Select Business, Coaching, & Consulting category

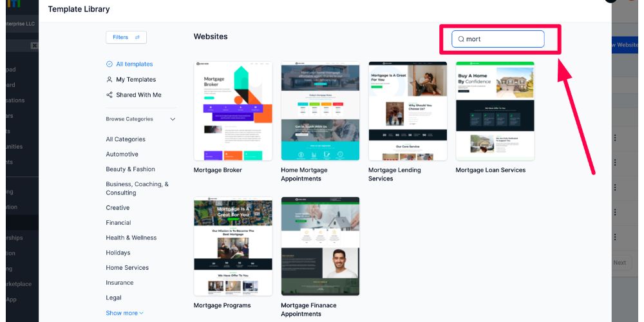click(137, 189)
